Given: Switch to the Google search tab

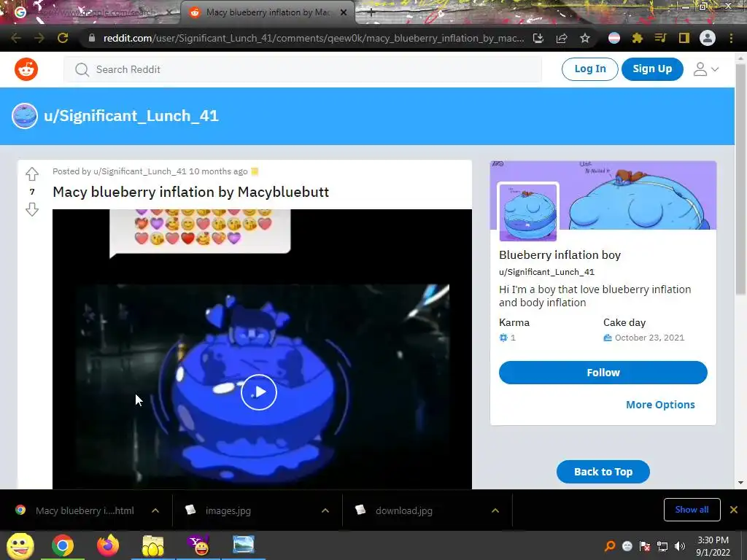Looking at the screenshot, I should coord(90,12).
